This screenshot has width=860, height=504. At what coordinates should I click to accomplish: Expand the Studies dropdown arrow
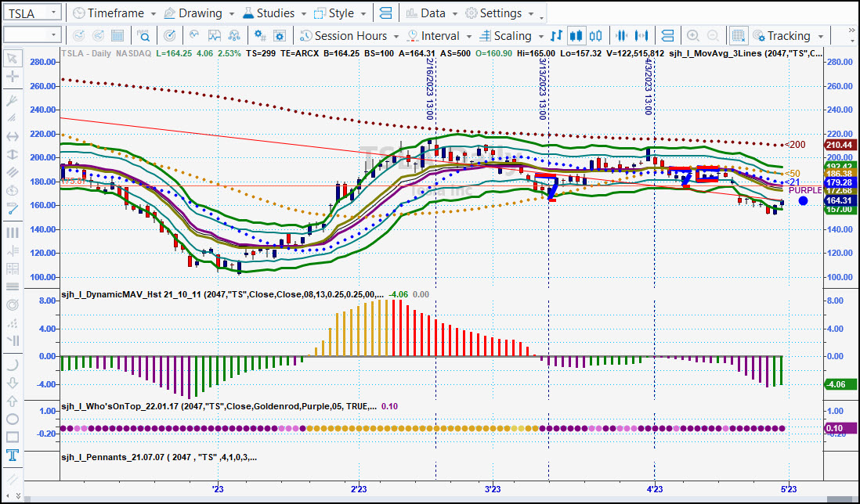point(304,14)
